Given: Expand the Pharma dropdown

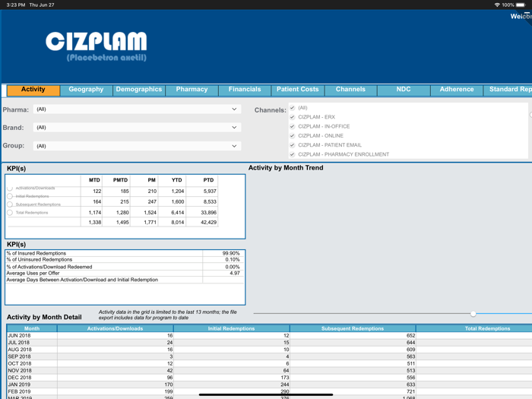Looking at the screenshot, I should (x=137, y=109).
